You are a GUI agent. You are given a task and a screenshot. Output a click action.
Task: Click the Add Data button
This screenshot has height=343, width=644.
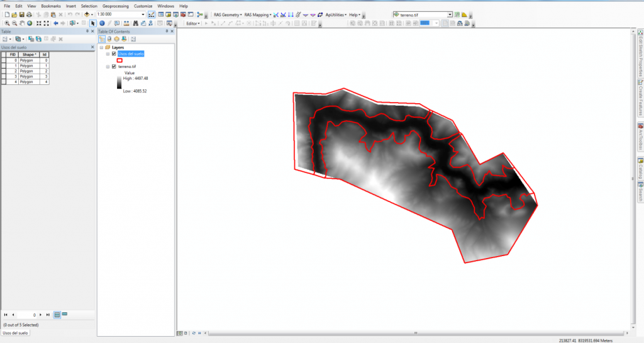coord(87,14)
